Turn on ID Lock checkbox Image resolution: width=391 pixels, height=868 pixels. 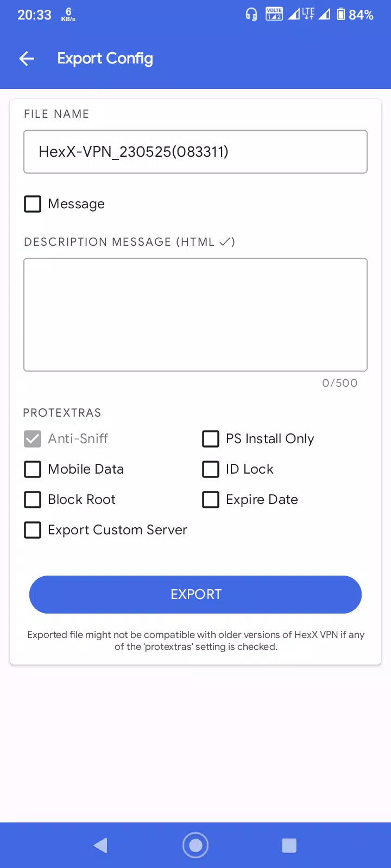(211, 469)
